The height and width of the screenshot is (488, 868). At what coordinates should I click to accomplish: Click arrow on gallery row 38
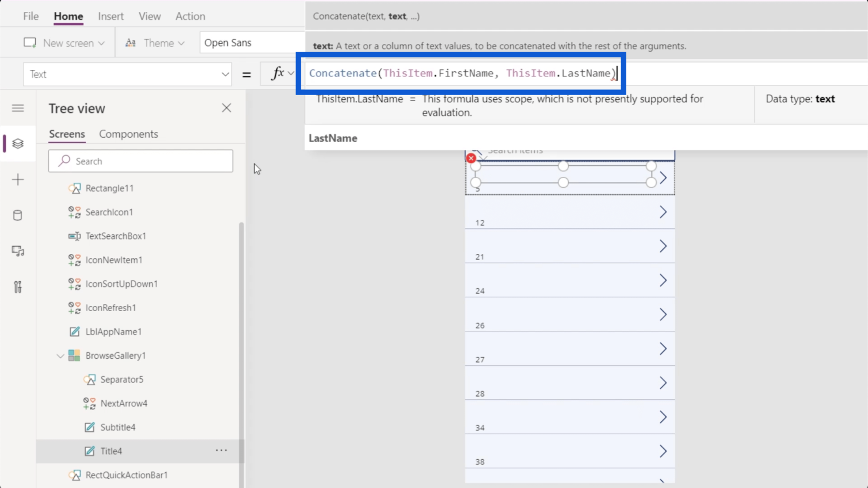point(663,451)
